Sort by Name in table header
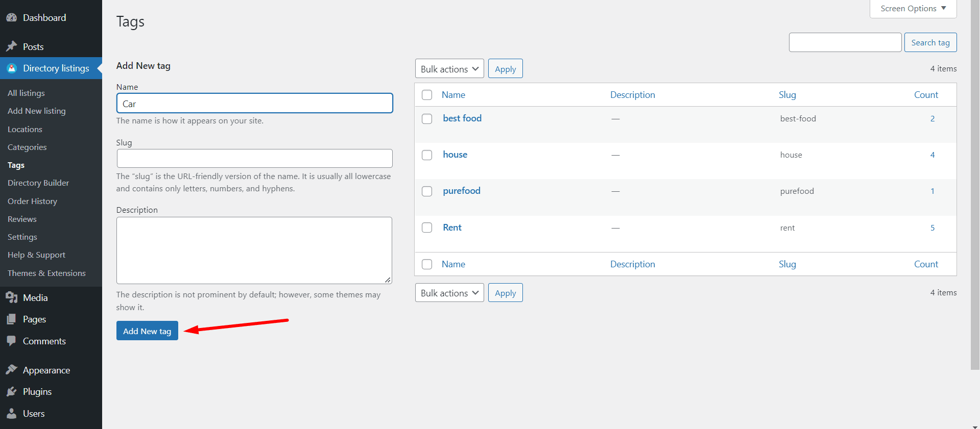Image resolution: width=980 pixels, height=429 pixels. [453, 95]
